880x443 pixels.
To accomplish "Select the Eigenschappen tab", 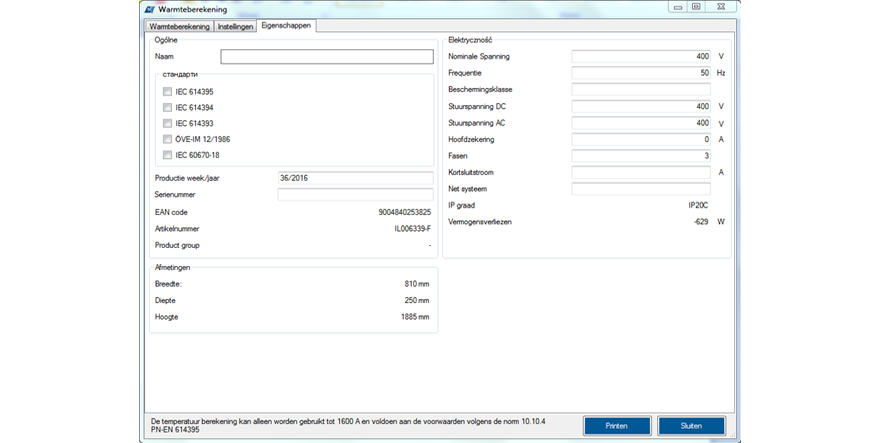I will click(x=286, y=26).
